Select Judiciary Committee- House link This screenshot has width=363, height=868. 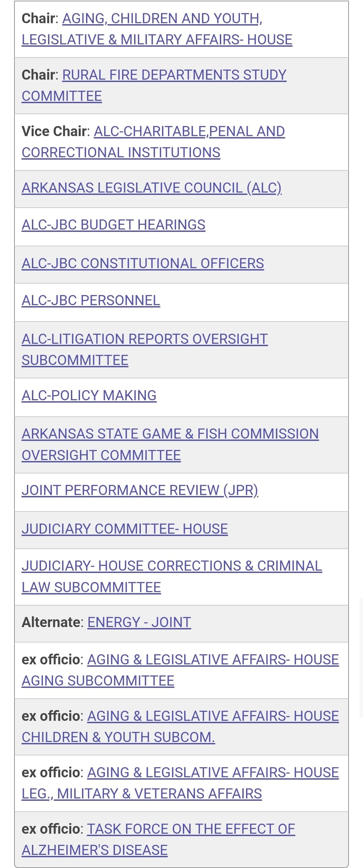125,529
